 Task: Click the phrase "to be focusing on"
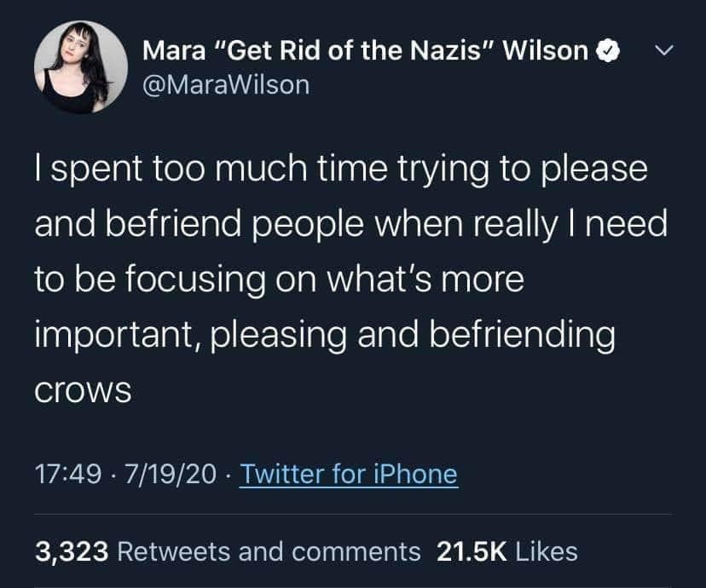pyautogui.click(x=169, y=279)
